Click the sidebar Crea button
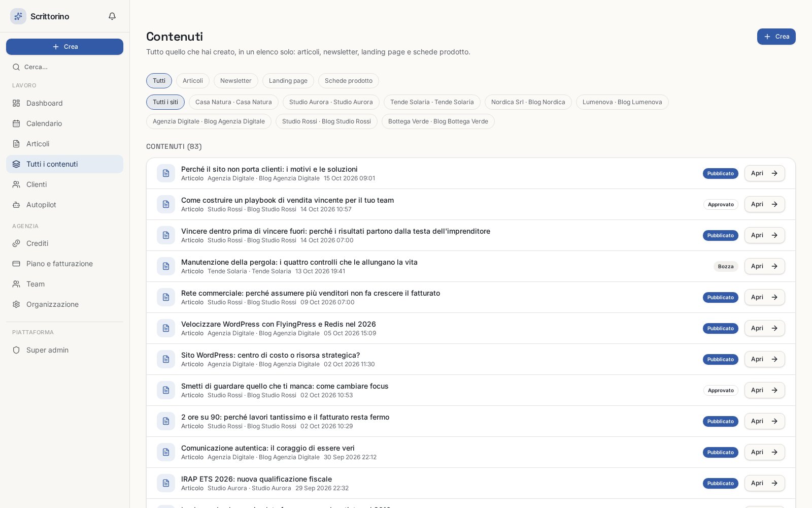Screen dimensions: 812x508 (64, 47)
